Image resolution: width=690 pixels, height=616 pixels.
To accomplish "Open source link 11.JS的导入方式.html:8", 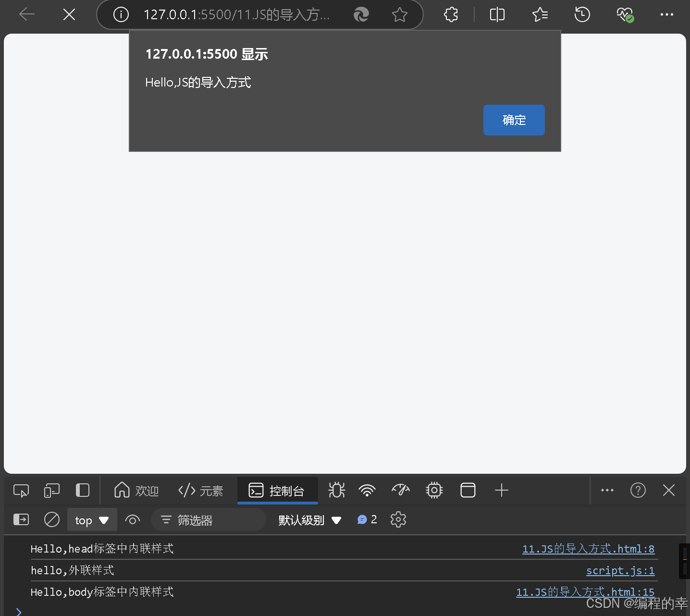I will (x=588, y=549).
